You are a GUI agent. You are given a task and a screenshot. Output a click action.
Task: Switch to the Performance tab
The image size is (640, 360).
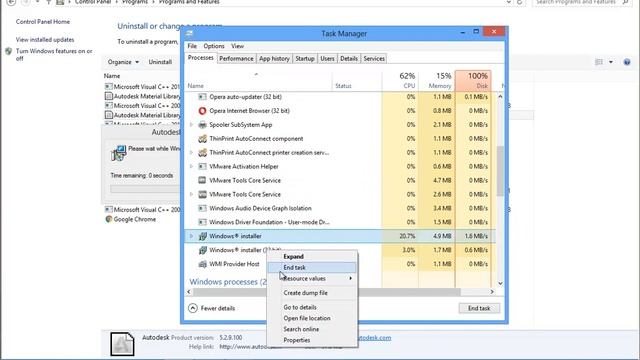236,59
